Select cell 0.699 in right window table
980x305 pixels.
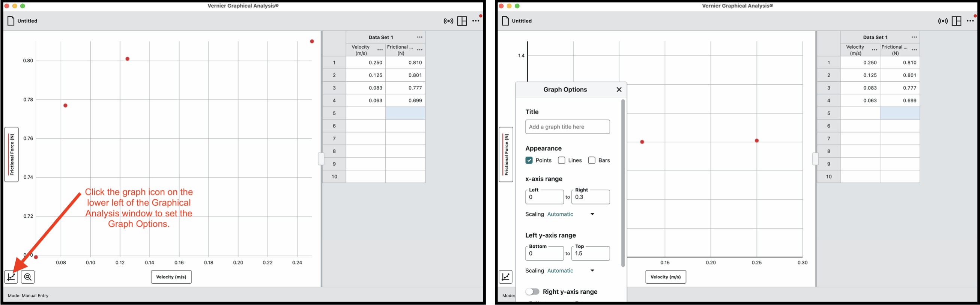(900, 101)
